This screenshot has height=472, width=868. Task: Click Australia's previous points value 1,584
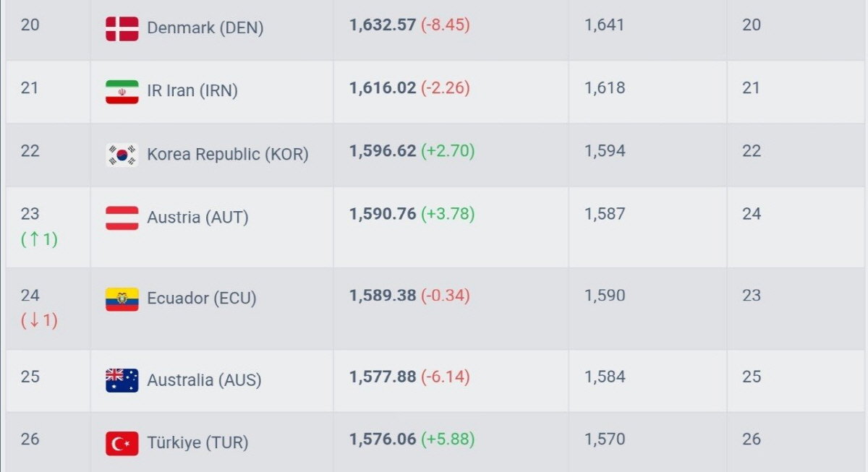coord(605,377)
